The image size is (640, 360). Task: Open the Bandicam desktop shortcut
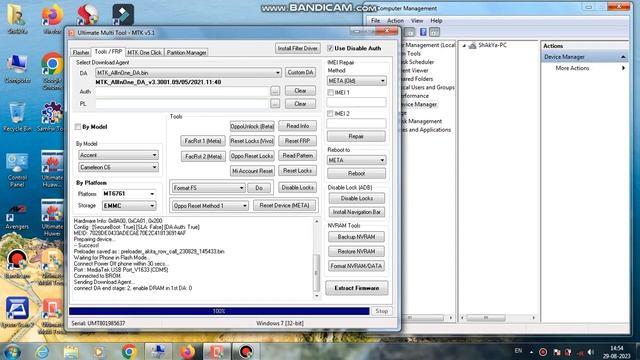[x=17, y=264]
